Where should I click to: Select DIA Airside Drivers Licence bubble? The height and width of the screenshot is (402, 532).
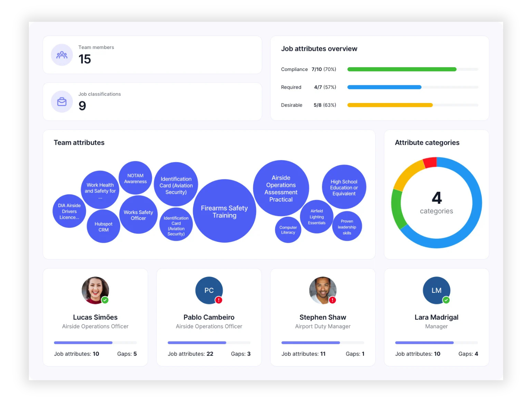tap(69, 211)
